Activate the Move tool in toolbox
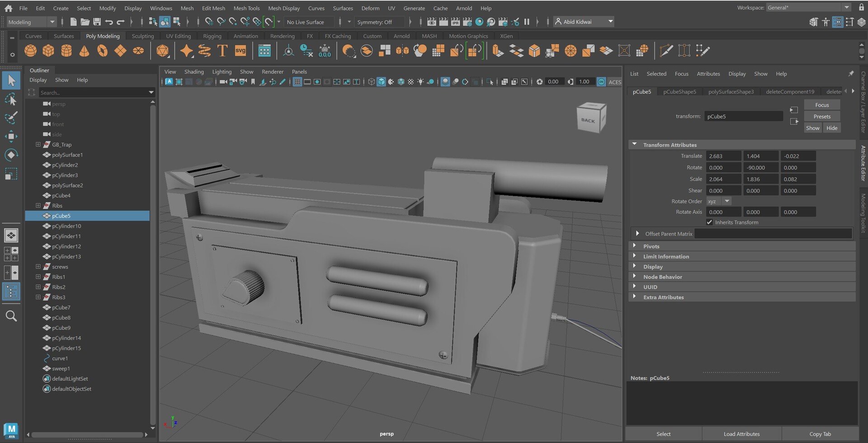This screenshot has width=868, height=443. (11, 137)
